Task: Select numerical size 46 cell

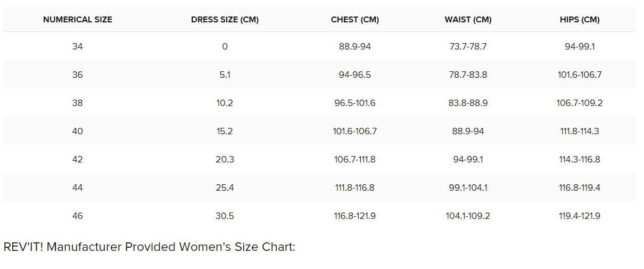Action: (x=78, y=216)
